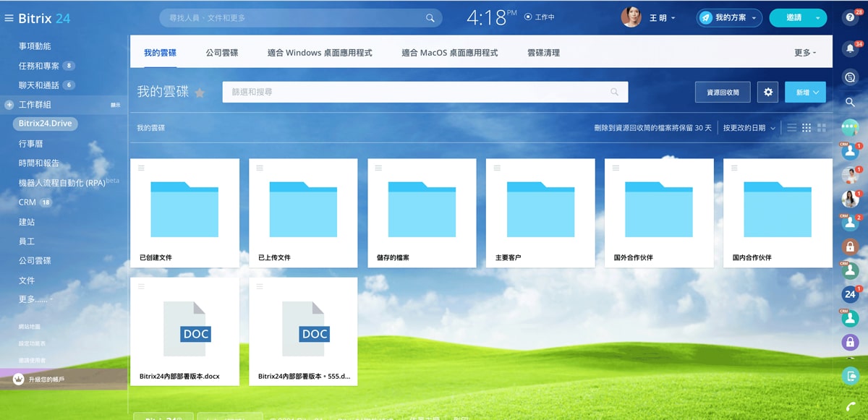Click the 資源回收筒 recycle bin button
Image resolution: width=868 pixels, height=420 pixels.
coord(723,92)
